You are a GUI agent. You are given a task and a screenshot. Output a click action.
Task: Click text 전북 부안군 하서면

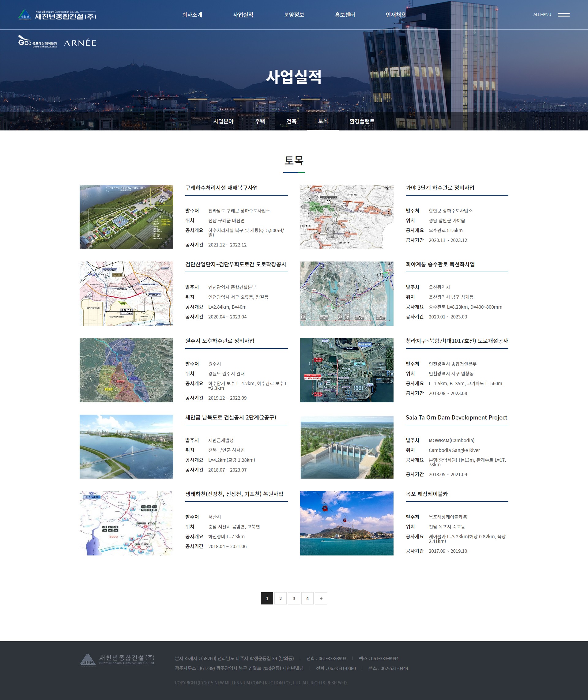click(227, 450)
